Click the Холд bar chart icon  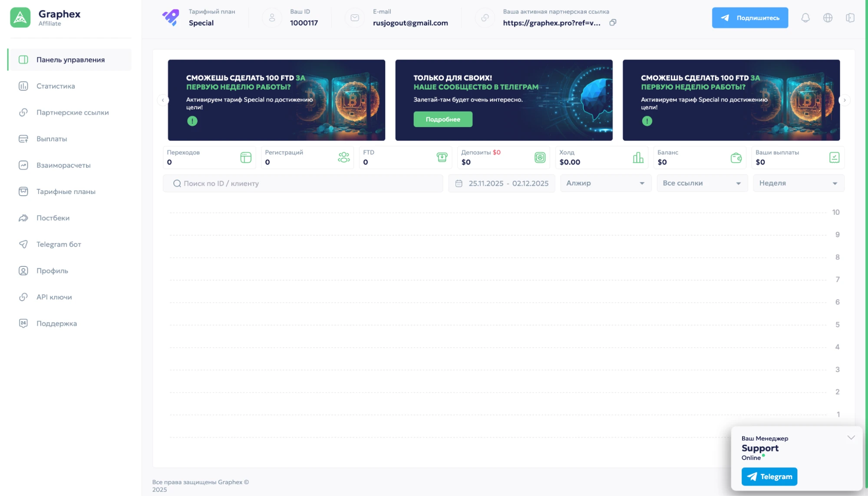click(x=638, y=158)
